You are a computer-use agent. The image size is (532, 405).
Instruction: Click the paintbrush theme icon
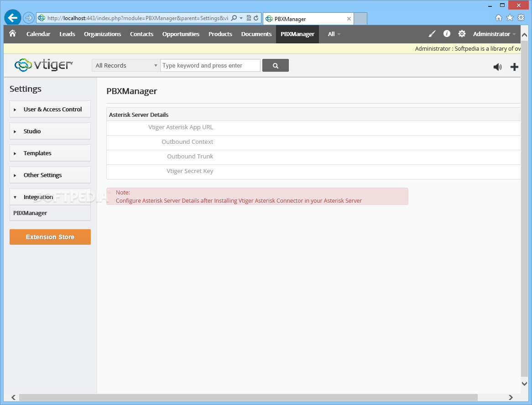(432, 34)
